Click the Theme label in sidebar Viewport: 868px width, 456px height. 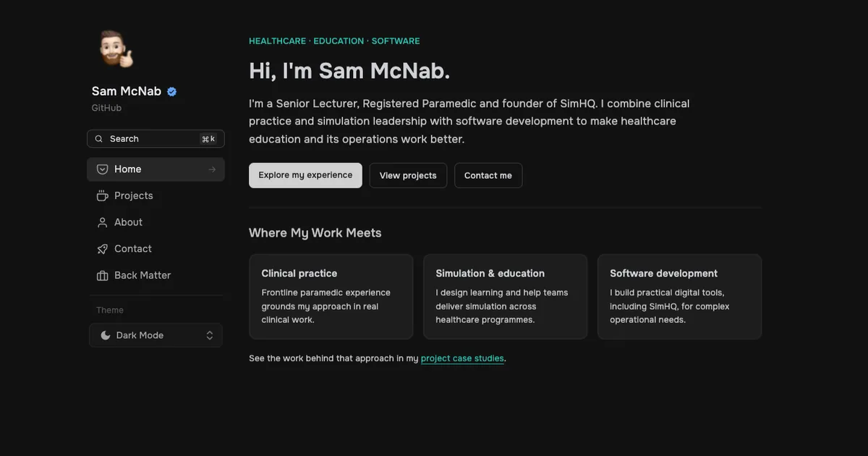[x=110, y=310]
